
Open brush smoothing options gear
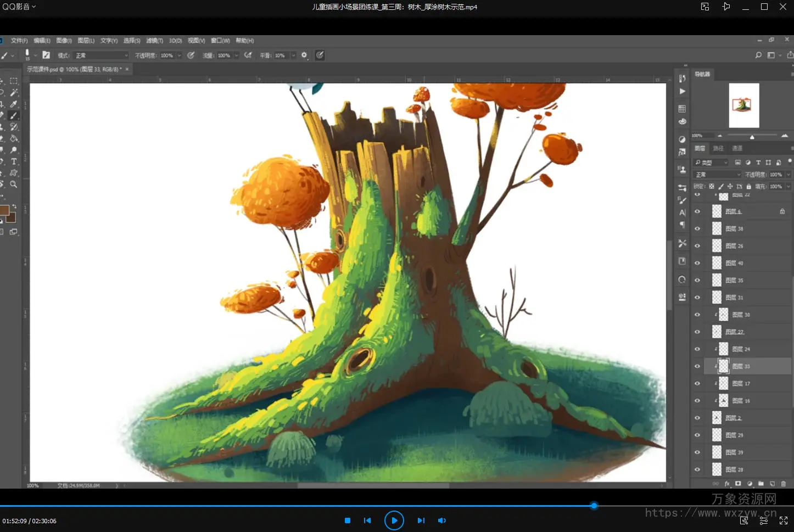(x=304, y=55)
